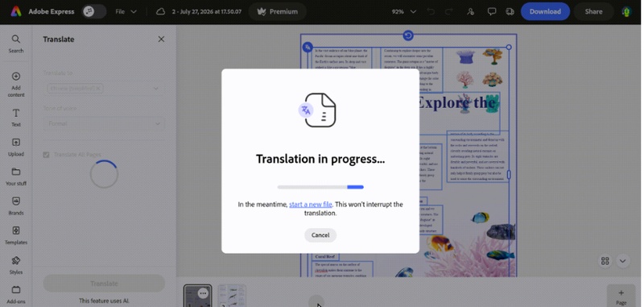The height and width of the screenshot is (307, 644).
Task: Click the cloud sync status icon
Action: pyautogui.click(x=160, y=11)
